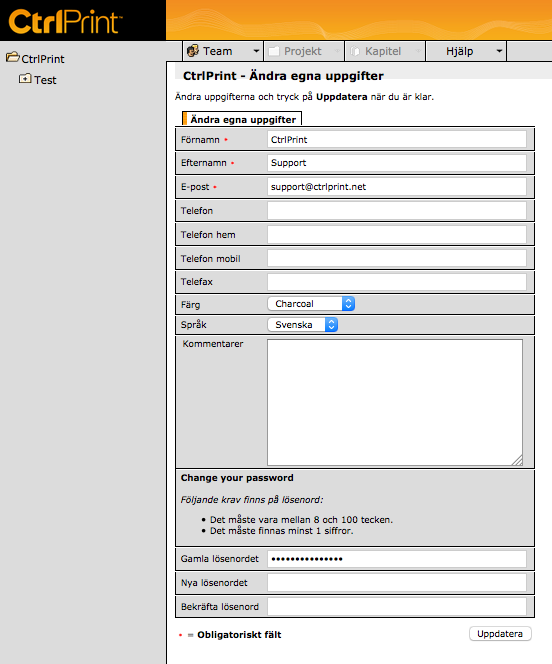Click inside the Kommentarer text area
552x664 pixels.
(x=395, y=402)
